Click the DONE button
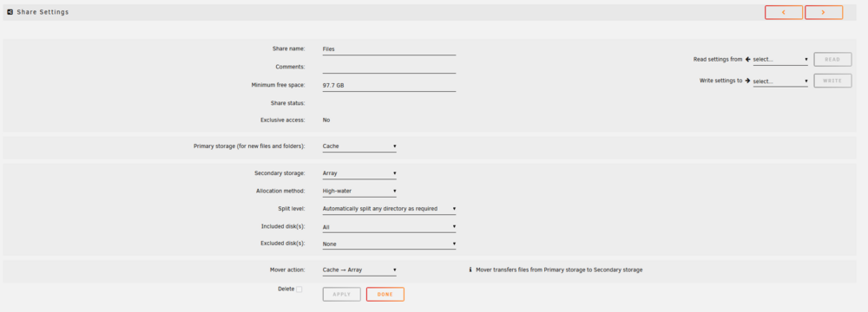This screenshot has width=868, height=312. click(x=385, y=295)
